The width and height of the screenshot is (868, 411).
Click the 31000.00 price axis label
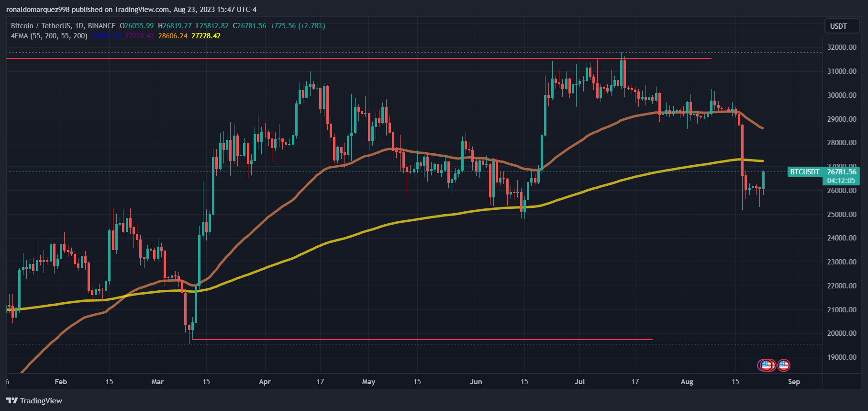point(842,71)
